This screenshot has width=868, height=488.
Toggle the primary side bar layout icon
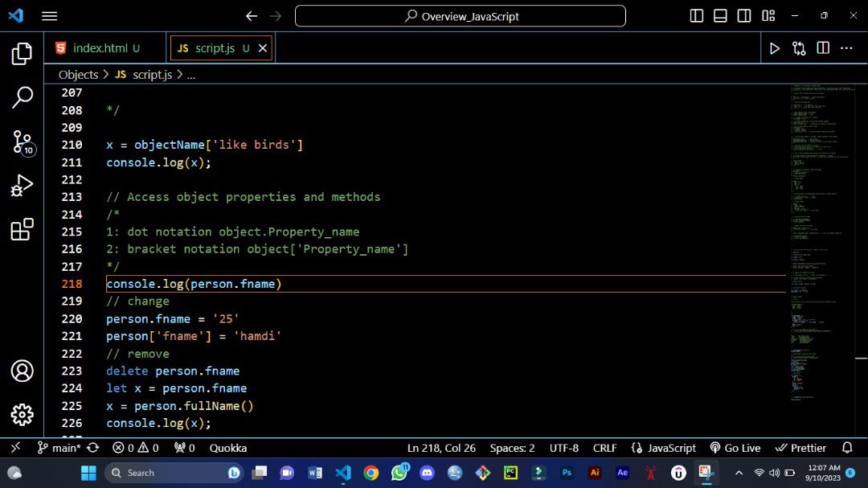tap(696, 15)
